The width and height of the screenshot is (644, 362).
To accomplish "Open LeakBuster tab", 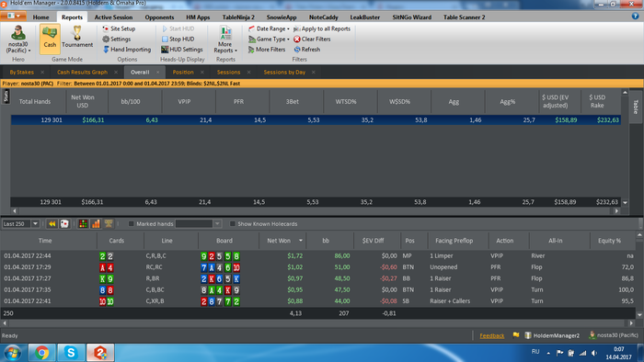I will pos(364,17).
